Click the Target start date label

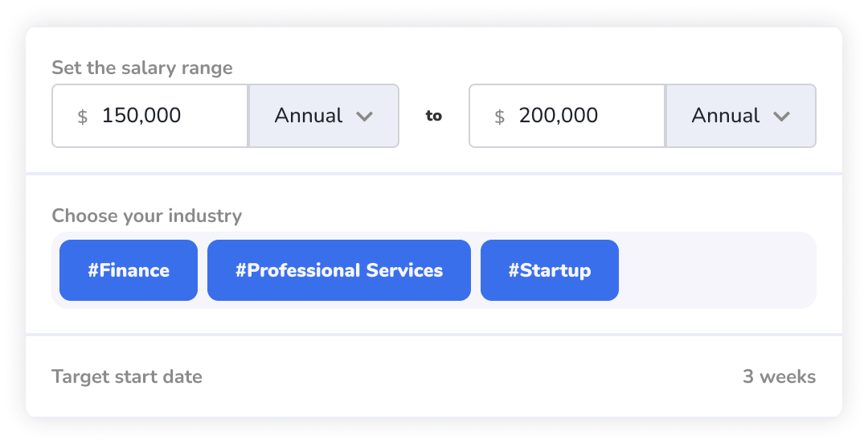click(x=127, y=376)
